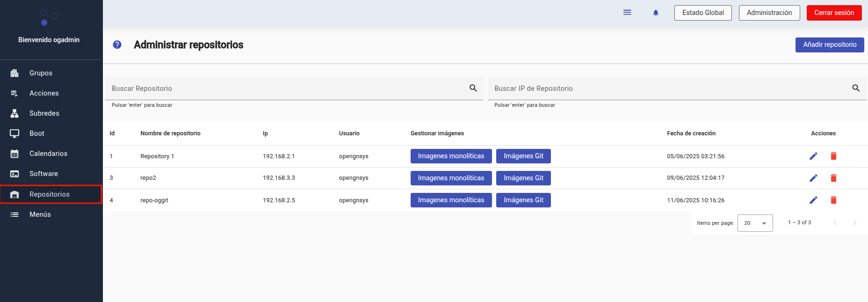The image size is (868, 302).
Task: Edit repo-oggit with pencil icon
Action: [x=813, y=200]
